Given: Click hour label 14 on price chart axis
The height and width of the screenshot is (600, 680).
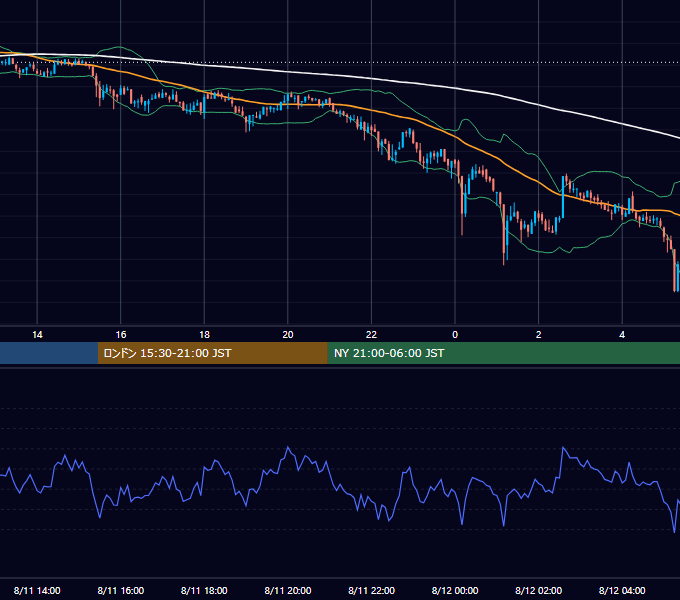Looking at the screenshot, I should point(37,335).
